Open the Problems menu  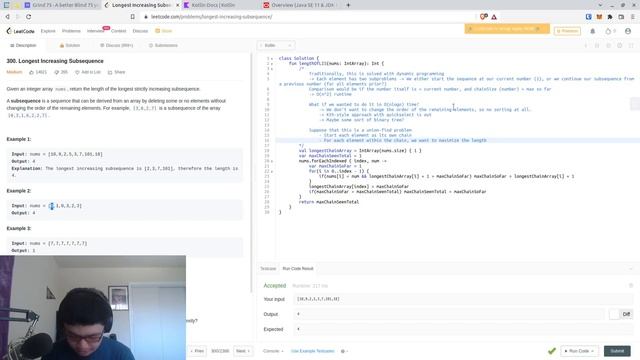tap(71, 31)
